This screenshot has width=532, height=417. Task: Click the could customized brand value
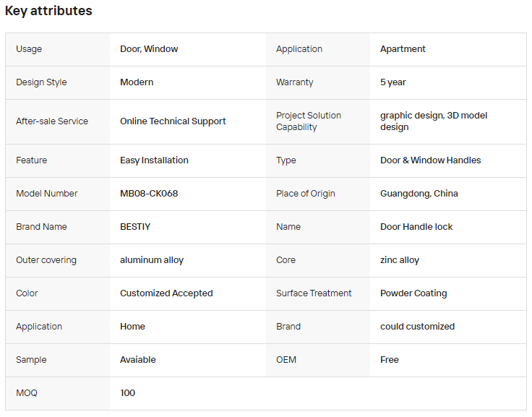pyautogui.click(x=417, y=327)
